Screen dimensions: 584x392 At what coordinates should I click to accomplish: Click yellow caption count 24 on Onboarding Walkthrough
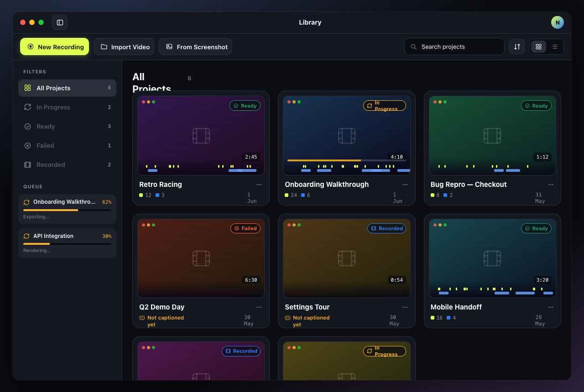click(291, 195)
